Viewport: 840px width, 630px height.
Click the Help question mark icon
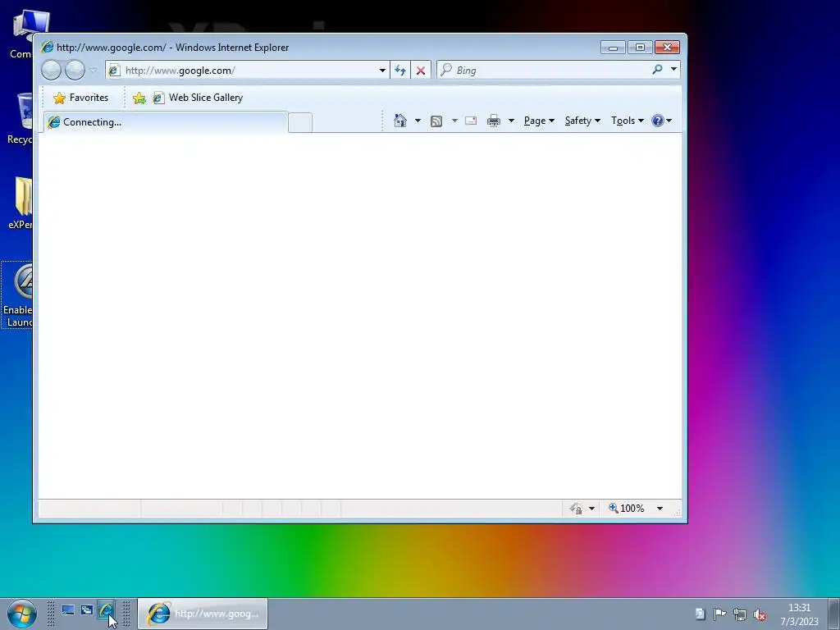pos(658,121)
